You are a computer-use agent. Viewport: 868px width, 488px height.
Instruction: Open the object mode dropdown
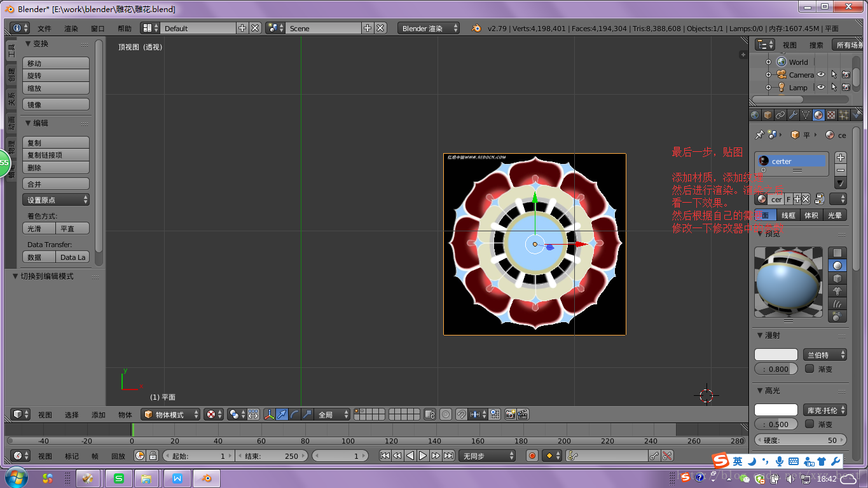170,414
